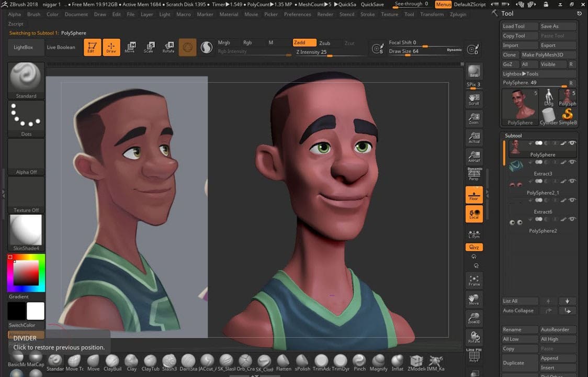The width and height of the screenshot is (588, 377).
Task: Enable Zadd mode
Action: pyautogui.click(x=304, y=42)
